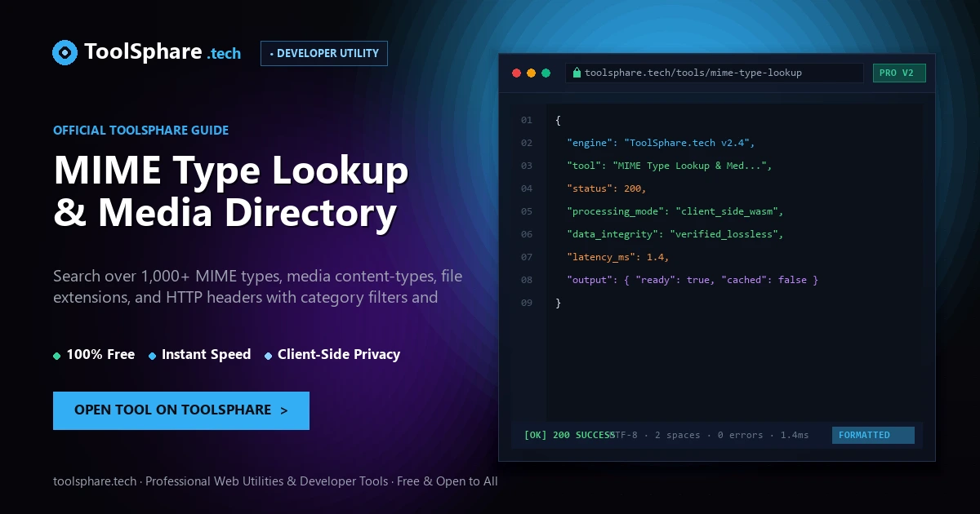The width and height of the screenshot is (980, 514).
Task: Click the 100% Free label
Action: click(x=100, y=355)
